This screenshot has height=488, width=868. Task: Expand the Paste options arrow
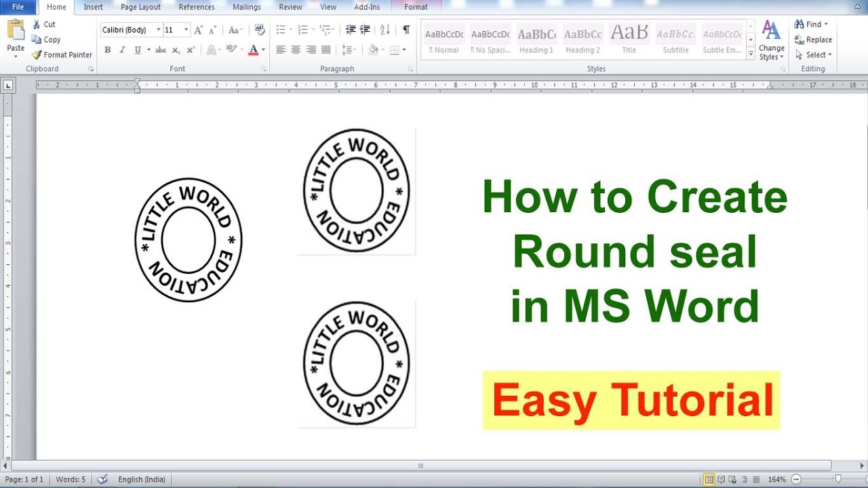coord(16,56)
